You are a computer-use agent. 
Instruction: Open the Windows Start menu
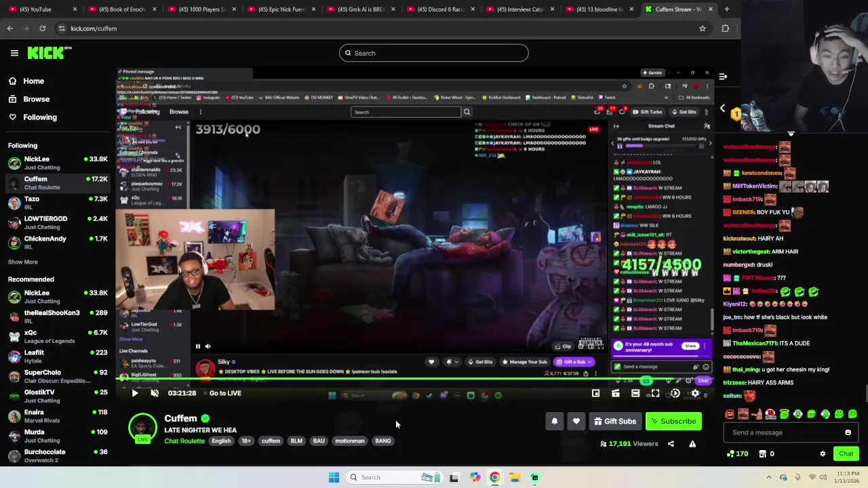(334, 477)
